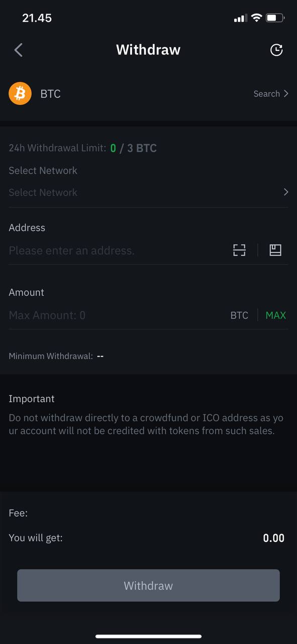This screenshot has height=644, width=297.
Task: Focus the address input field
Action: (x=118, y=250)
